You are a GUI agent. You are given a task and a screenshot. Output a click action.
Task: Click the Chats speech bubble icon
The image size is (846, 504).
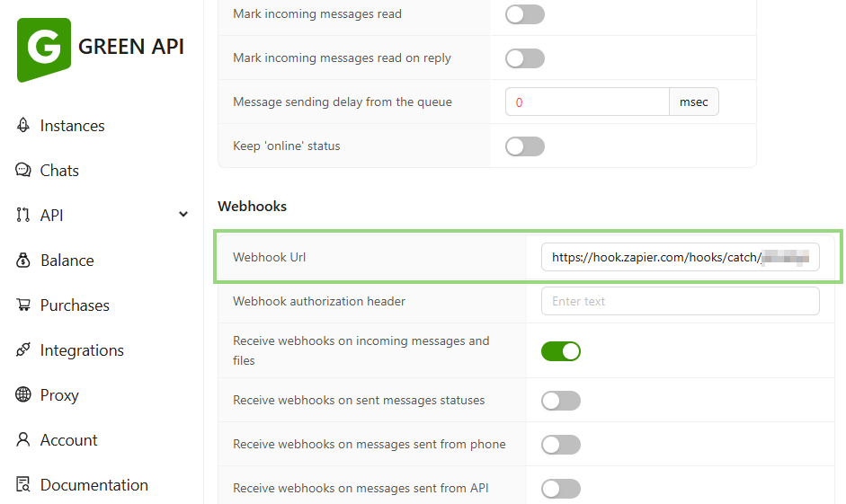(23, 171)
